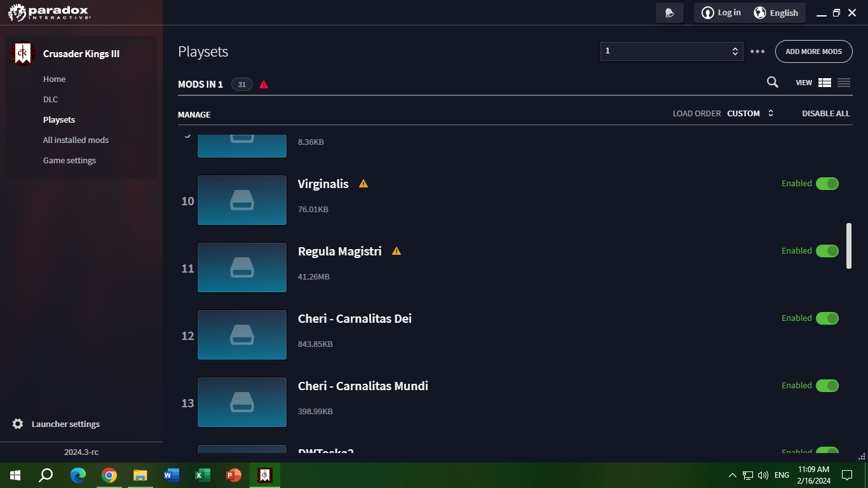The width and height of the screenshot is (868, 488).
Task: Click the Windows Start button
Action: (x=15, y=475)
